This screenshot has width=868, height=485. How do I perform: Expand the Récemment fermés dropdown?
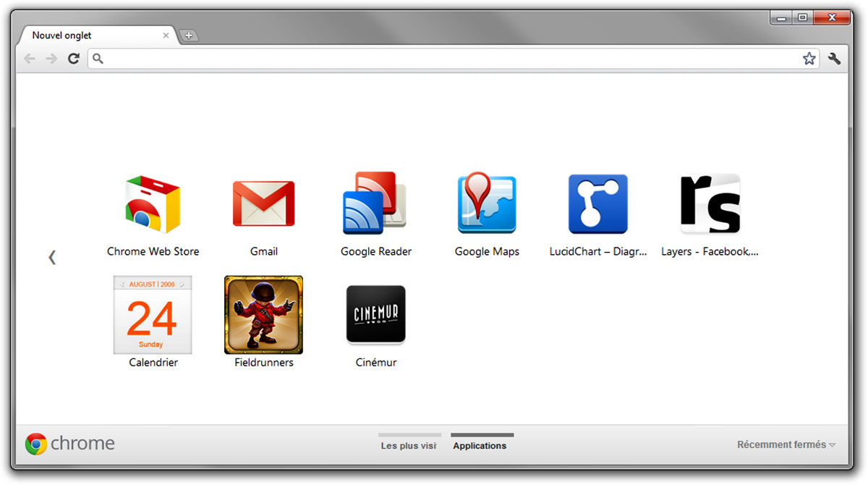click(786, 444)
